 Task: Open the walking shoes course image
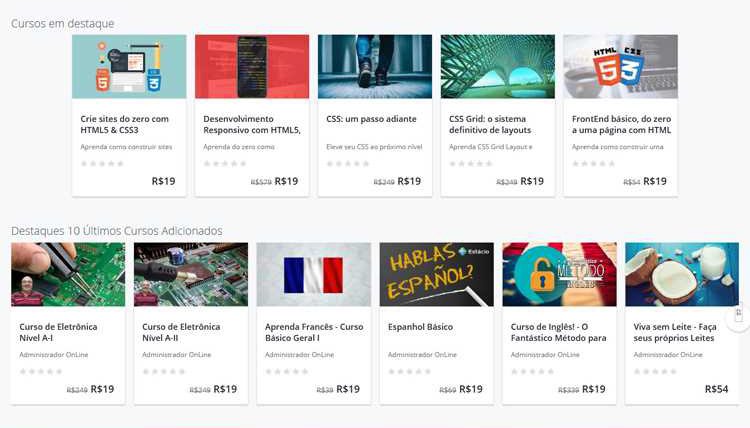(375, 66)
